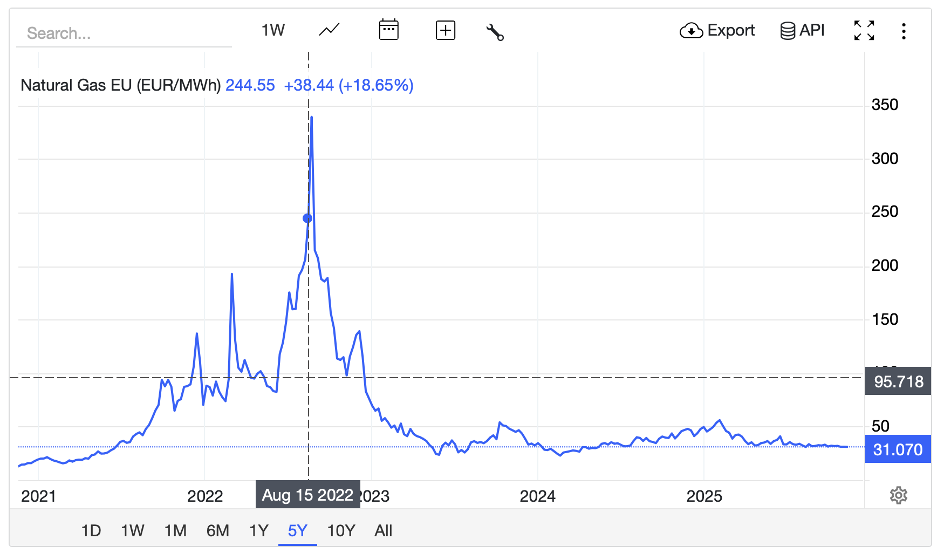Switch to the 1M range tab
The height and width of the screenshot is (560, 944).
pyautogui.click(x=175, y=531)
